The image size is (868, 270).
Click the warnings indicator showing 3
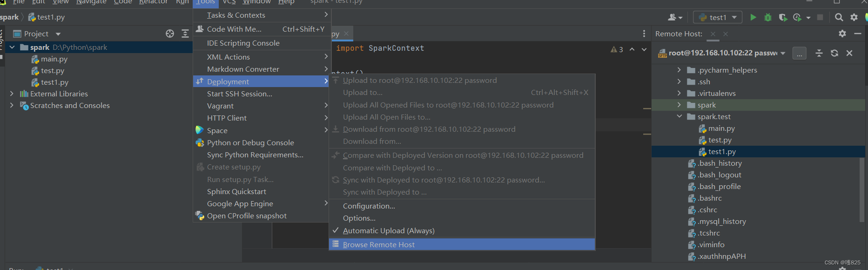tap(617, 49)
